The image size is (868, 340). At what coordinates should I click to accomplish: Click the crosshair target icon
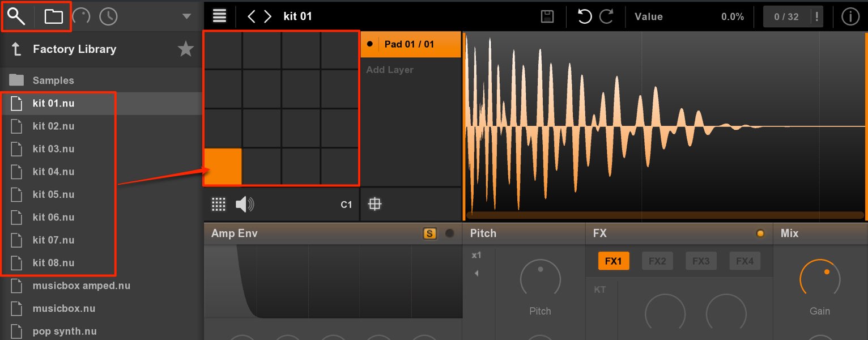pos(375,205)
